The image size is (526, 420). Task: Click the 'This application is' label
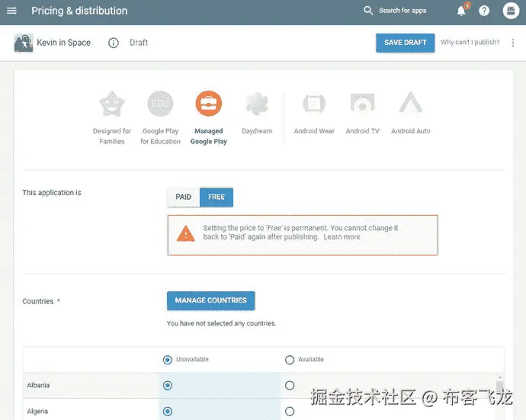click(x=52, y=193)
